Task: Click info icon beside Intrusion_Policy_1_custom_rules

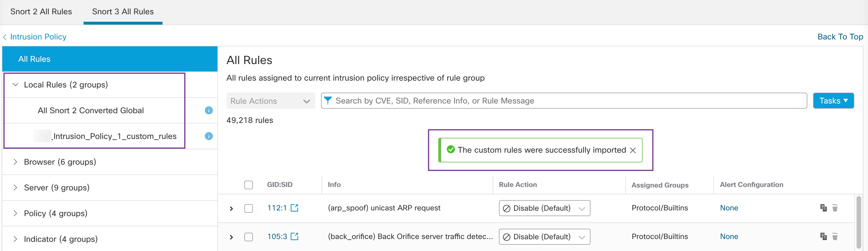Action: 209,136
